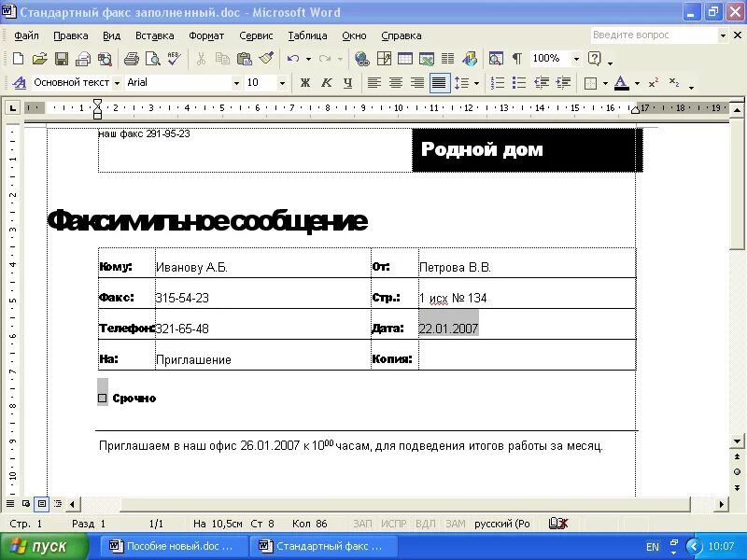Insert a hyperlink with the globe icon

point(361,59)
